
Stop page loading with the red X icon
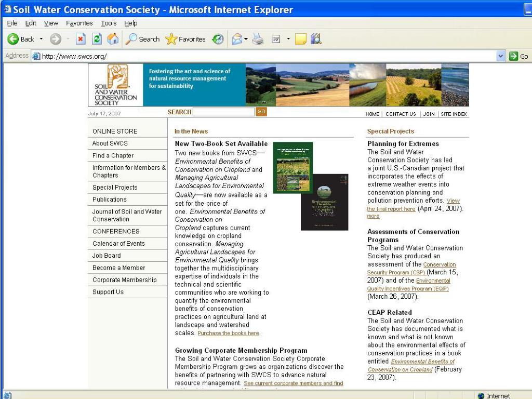click(x=81, y=39)
